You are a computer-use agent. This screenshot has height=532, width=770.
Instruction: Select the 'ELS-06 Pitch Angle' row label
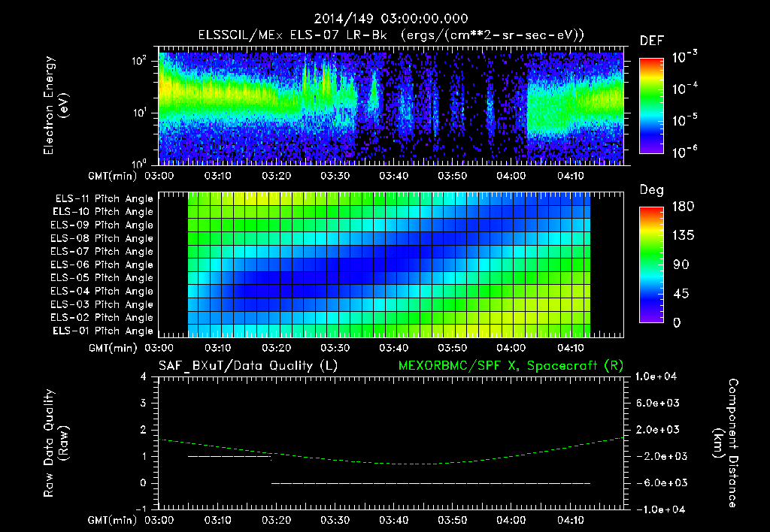(102, 264)
